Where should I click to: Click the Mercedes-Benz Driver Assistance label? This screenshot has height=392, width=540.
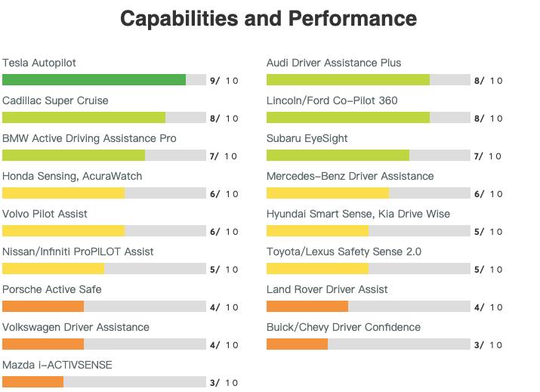point(350,176)
